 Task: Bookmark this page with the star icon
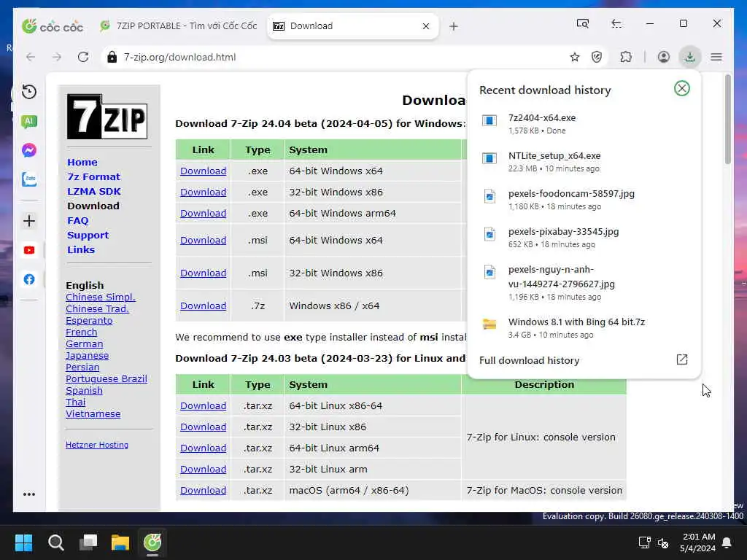[575, 57]
